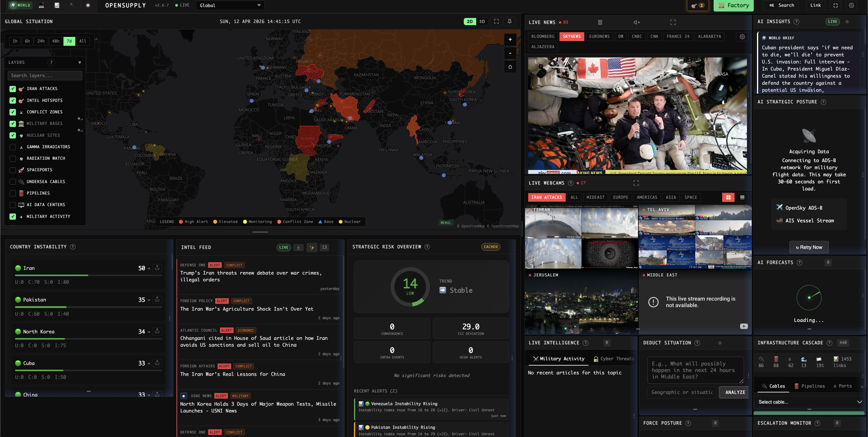Pause the live news stream
This screenshot has width=868, height=437.
pos(600,22)
